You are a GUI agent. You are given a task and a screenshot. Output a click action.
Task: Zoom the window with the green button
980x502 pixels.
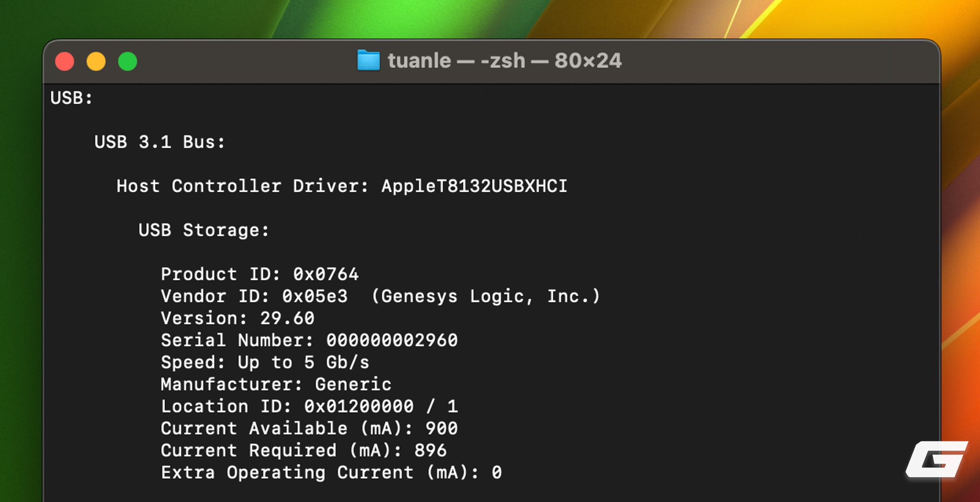128,62
